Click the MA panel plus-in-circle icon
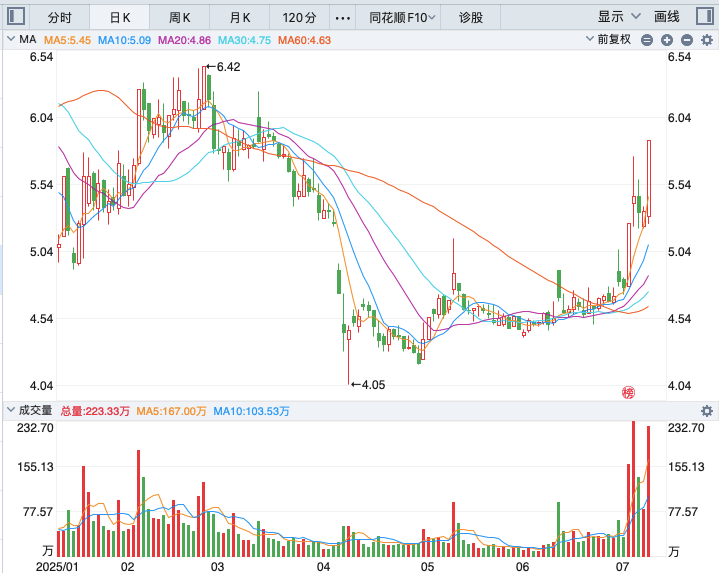Screen dimensions: 719x573 point(667,40)
